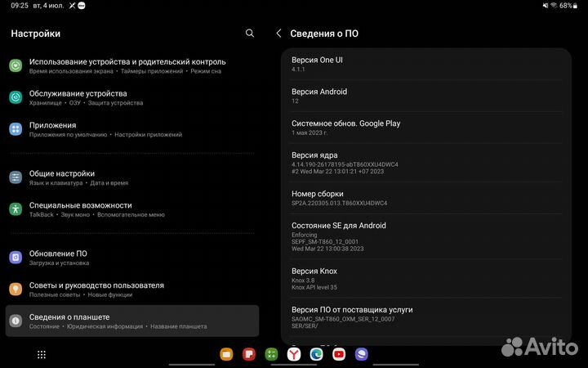Open search in Settings
This screenshot has width=588, height=368.
[250, 34]
